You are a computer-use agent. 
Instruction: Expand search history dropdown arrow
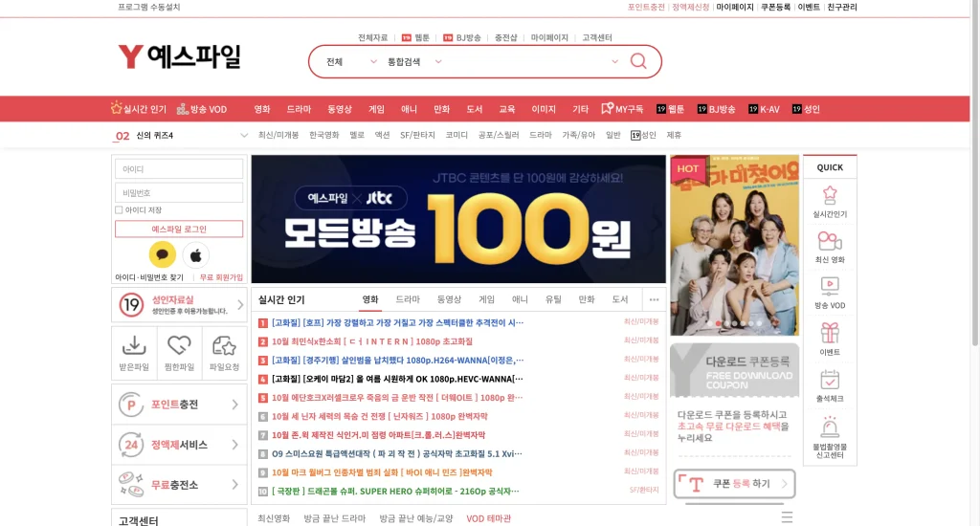pos(614,61)
